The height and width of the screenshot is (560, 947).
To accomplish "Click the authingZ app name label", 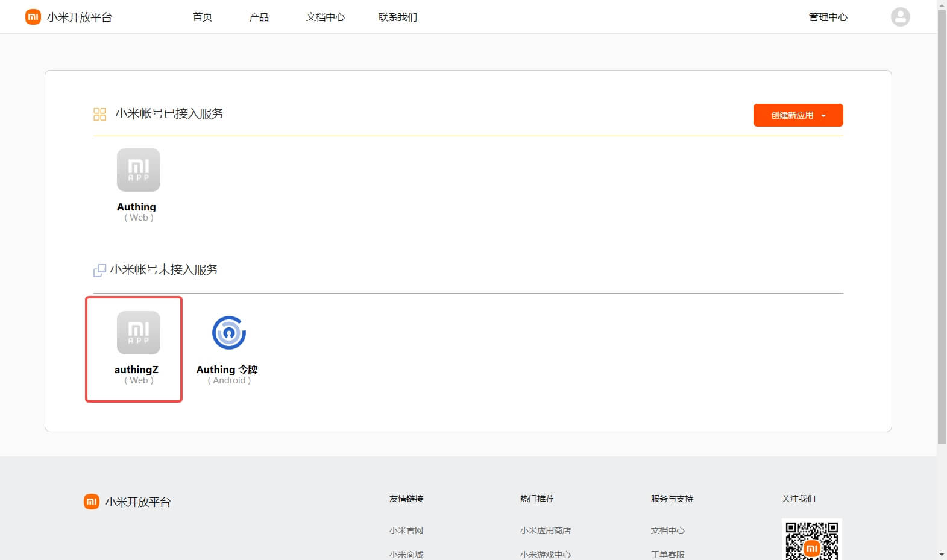I will pyautogui.click(x=136, y=370).
